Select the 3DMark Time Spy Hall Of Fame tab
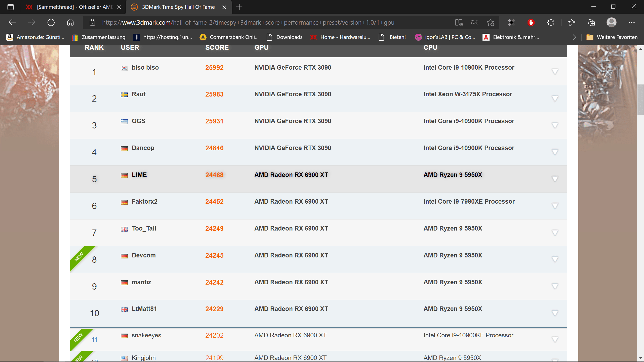This screenshot has height=362, width=644. click(178, 7)
